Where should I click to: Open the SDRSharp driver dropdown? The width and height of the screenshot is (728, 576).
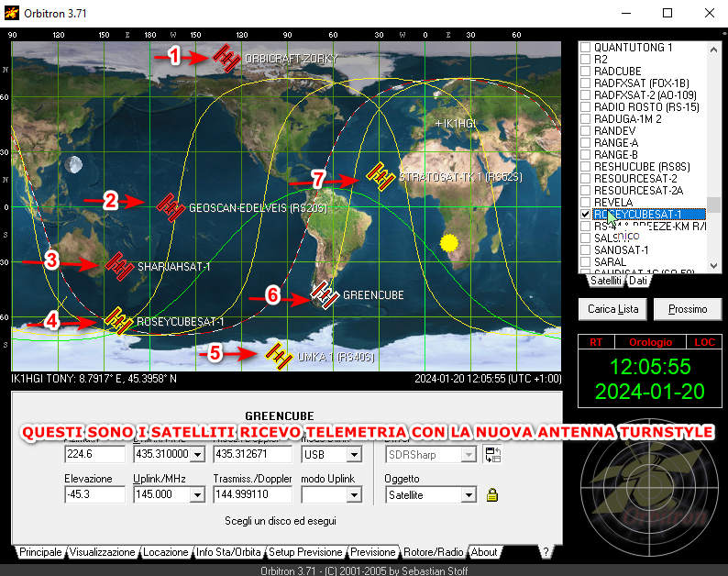[469, 454]
